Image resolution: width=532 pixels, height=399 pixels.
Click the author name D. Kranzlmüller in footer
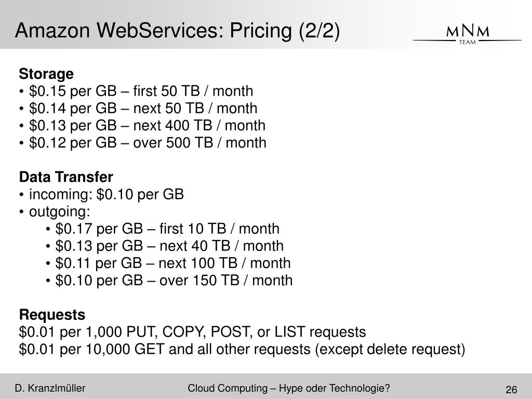[x=50, y=388]
